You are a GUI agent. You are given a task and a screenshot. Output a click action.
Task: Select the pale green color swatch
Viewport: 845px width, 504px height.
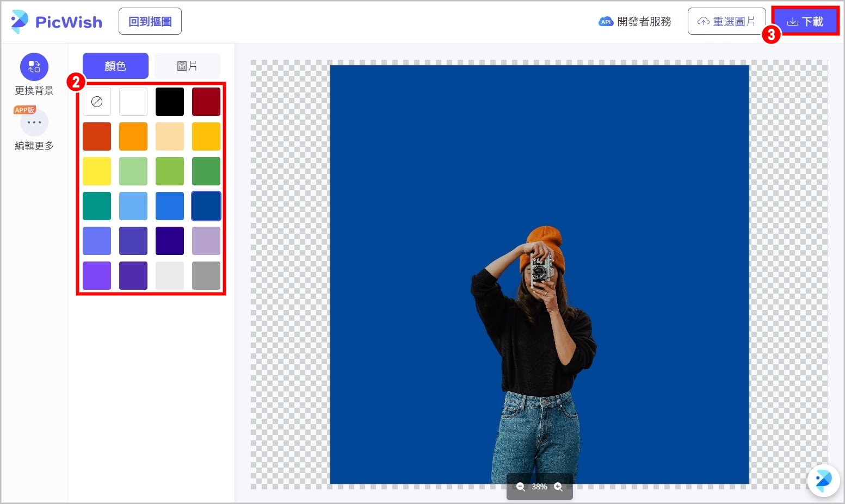133,171
